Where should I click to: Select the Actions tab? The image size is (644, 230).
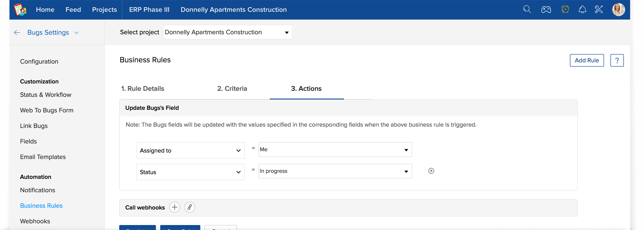[306, 89]
